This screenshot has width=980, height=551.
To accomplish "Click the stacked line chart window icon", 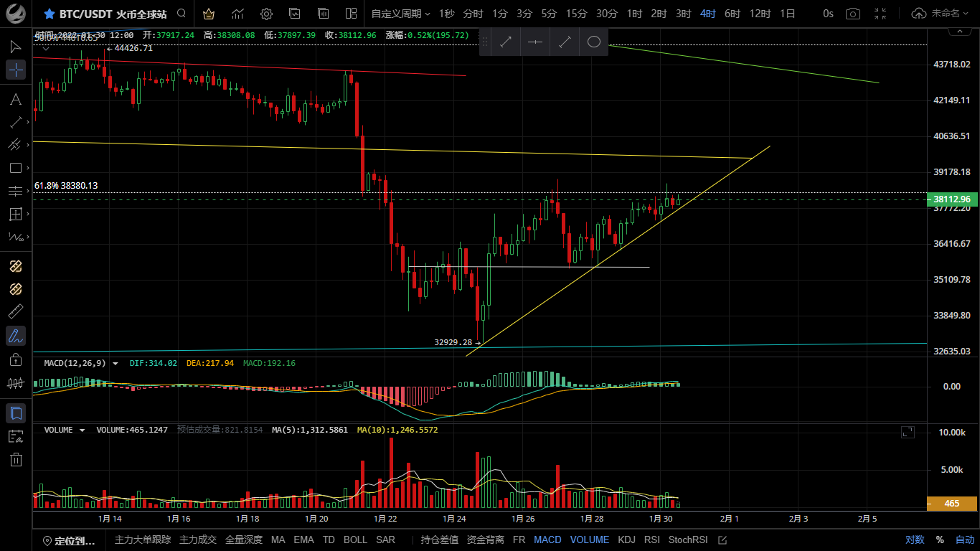I will tap(295, 14).
